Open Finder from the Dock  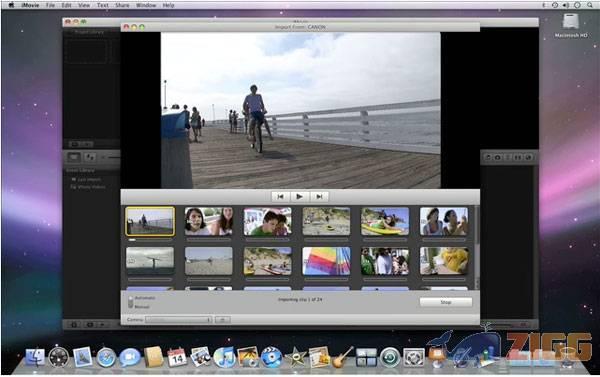(35, 357)
